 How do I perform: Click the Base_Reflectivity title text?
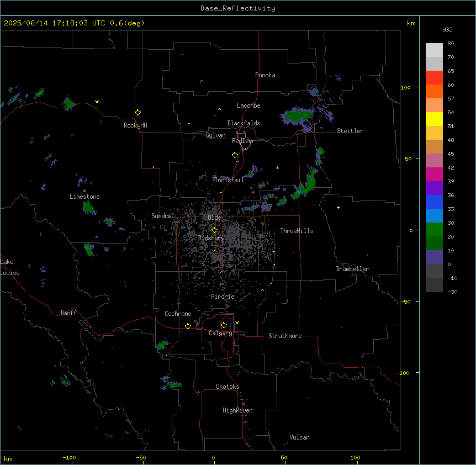pos(238,8)
